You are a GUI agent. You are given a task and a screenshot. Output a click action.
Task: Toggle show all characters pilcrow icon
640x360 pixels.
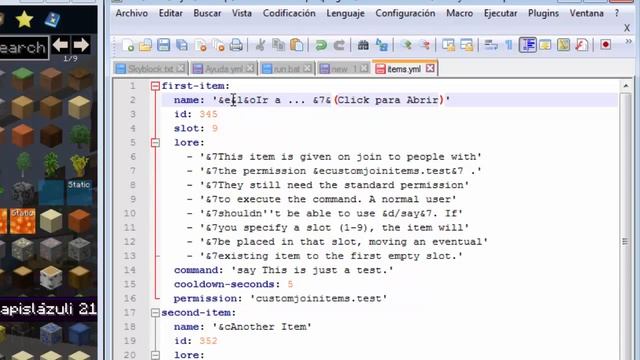[509, 45]
